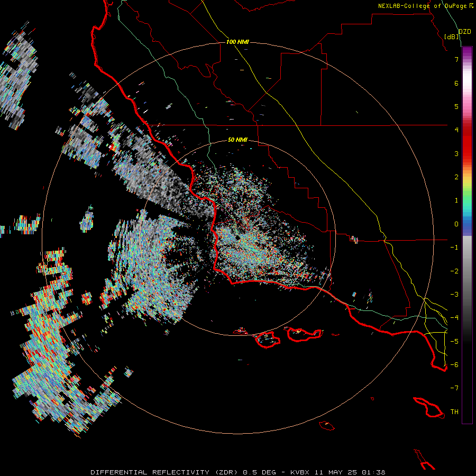This screenshot has width=476, height=476.
Task: Click the -4 value on color scale
Action: coord(454,318)
